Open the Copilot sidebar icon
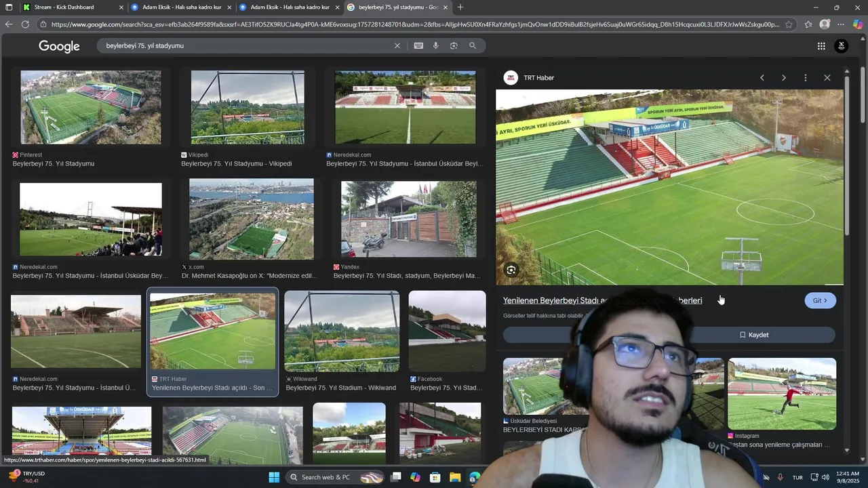 [x=858, y=24]
